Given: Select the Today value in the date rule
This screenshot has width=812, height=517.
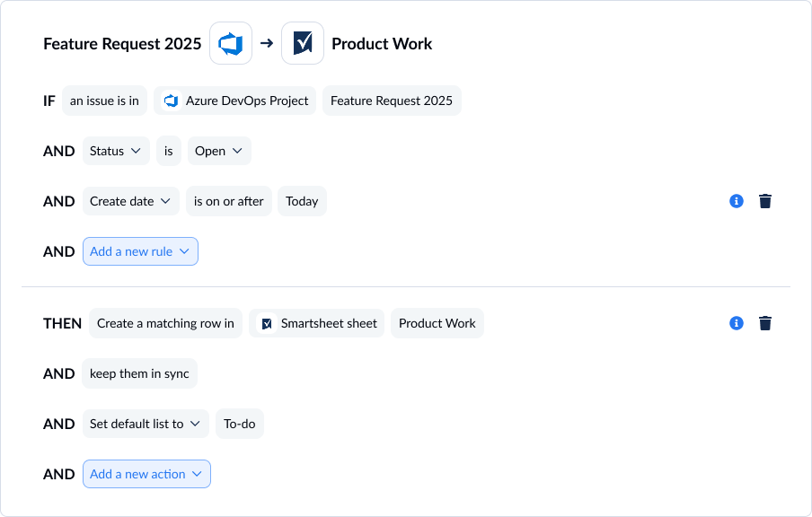Looking at the screenshot, I should [x=302, y=201].
